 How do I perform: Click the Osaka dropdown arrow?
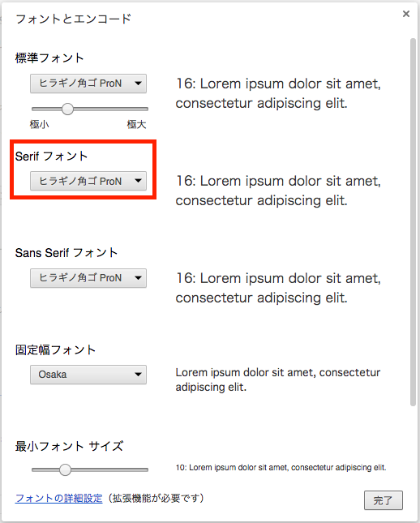click(x=138, y=375)
